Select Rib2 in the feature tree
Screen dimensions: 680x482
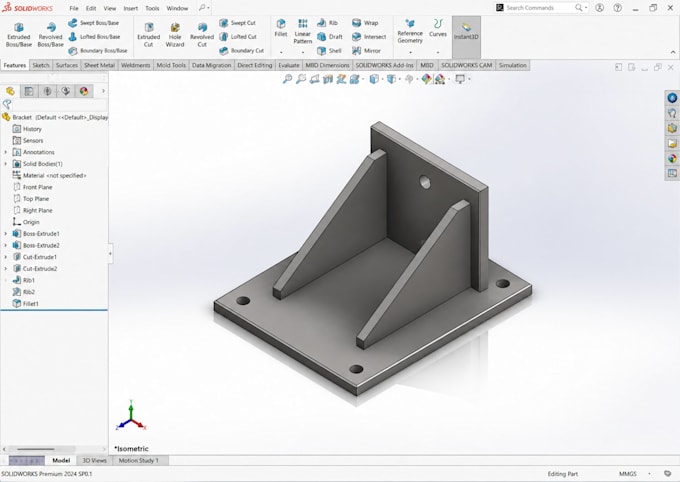24,292
